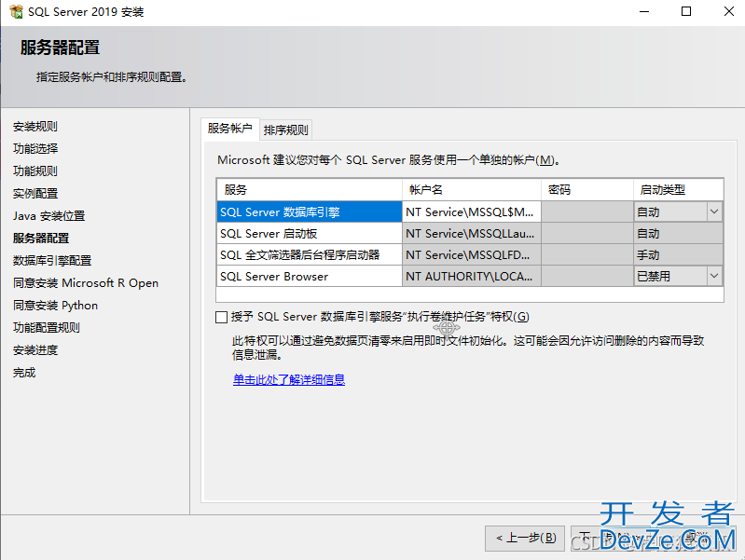Click the SQL Server installer title icon
The height and width of the screenshot is (560, 745).
(x=16, y=11)
